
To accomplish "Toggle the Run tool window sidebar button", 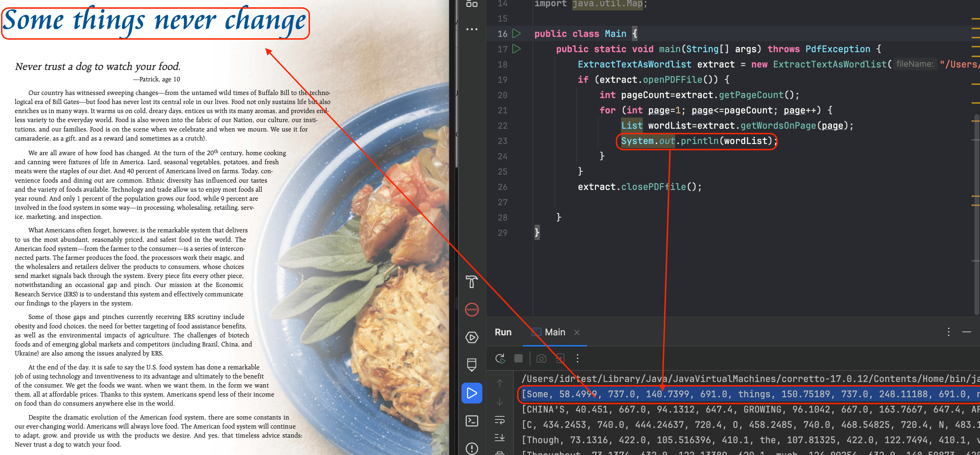I will [472, 393].
